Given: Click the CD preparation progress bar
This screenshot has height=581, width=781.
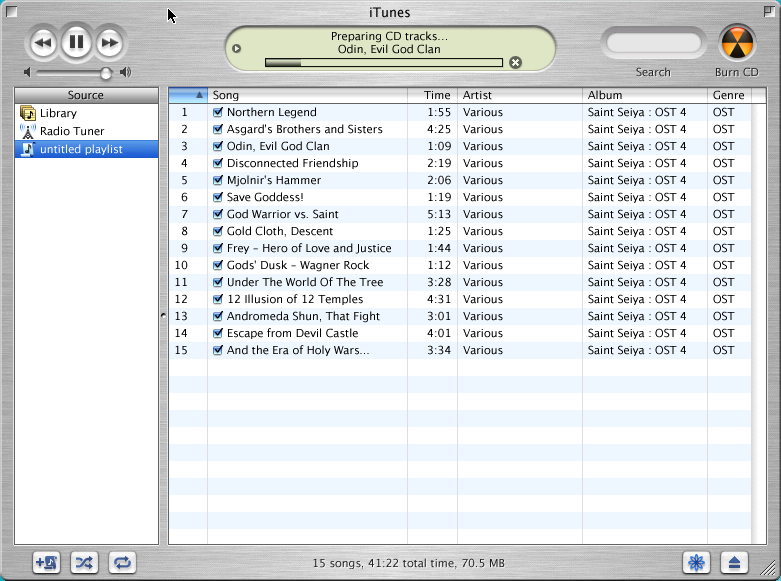Looking at the screenshot, I should (384, 62).
